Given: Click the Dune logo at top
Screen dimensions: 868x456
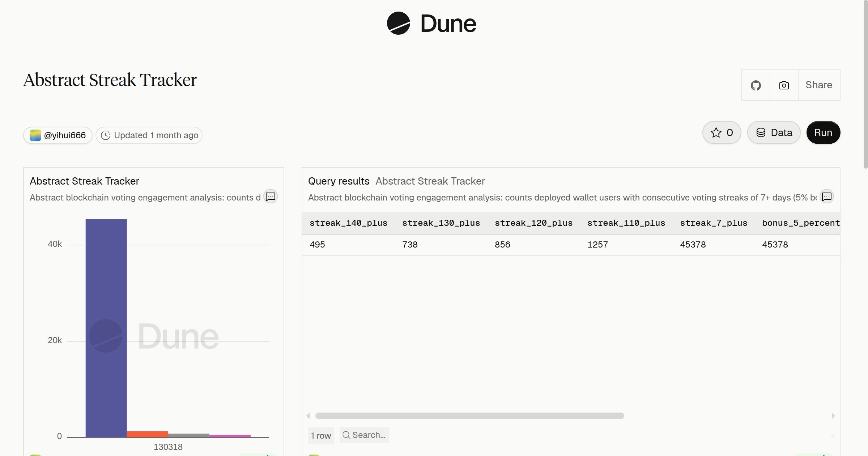Looking at the screenshot, I should 431,24.
